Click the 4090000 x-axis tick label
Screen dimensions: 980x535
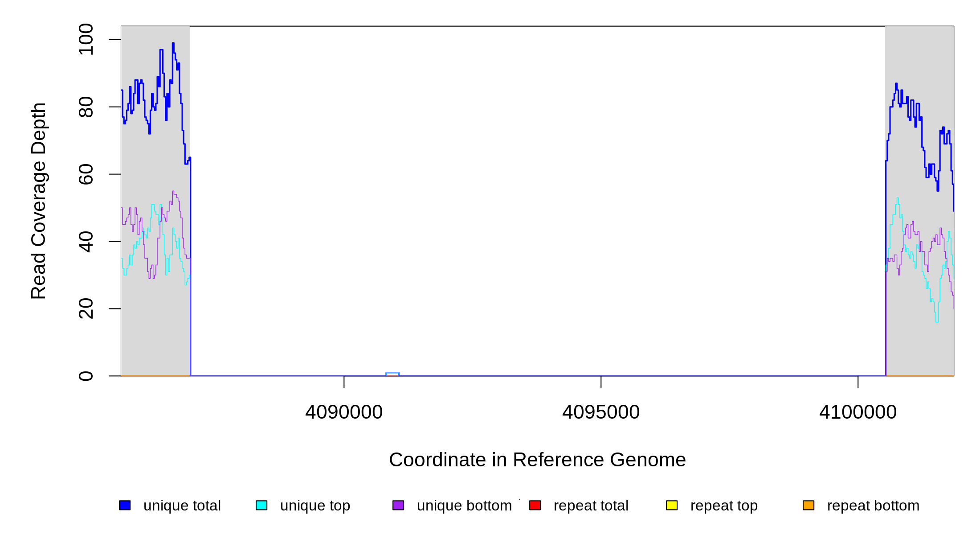coord(344,412)
